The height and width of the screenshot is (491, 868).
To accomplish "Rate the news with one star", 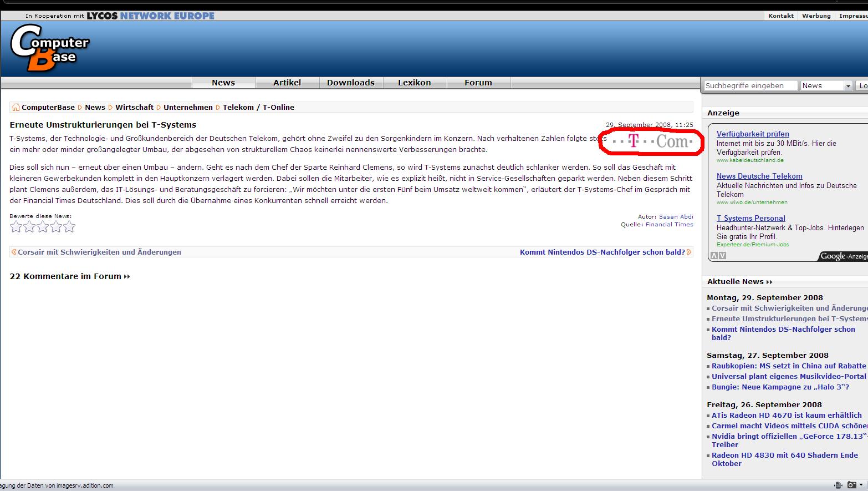I will point(16,226).
